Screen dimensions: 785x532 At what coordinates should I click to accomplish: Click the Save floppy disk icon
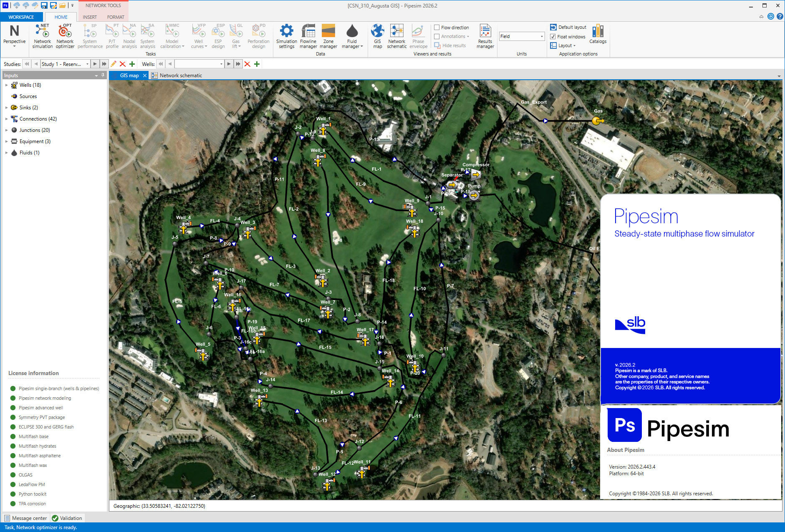tap(44, 5)
